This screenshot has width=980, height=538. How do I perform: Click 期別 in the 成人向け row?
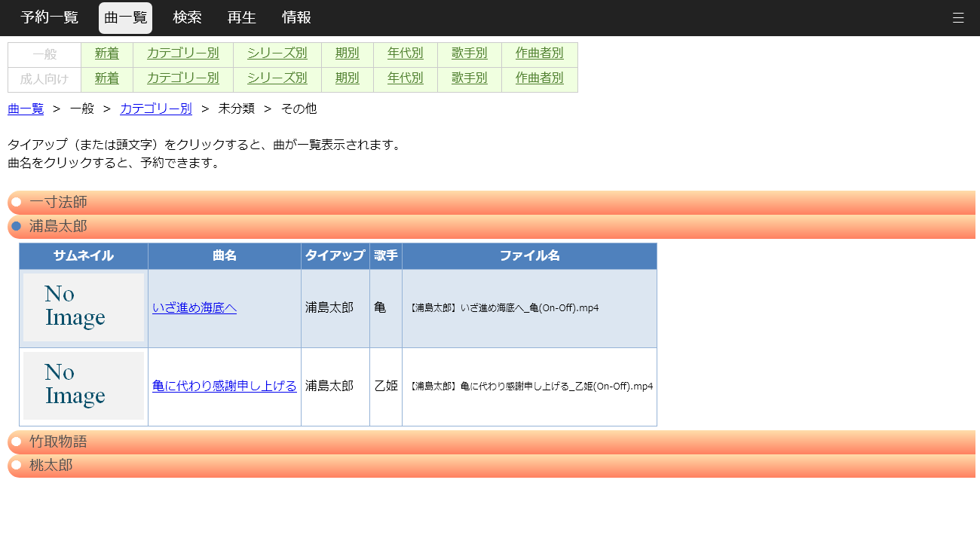pyautogui.click(x=348, y=78)
